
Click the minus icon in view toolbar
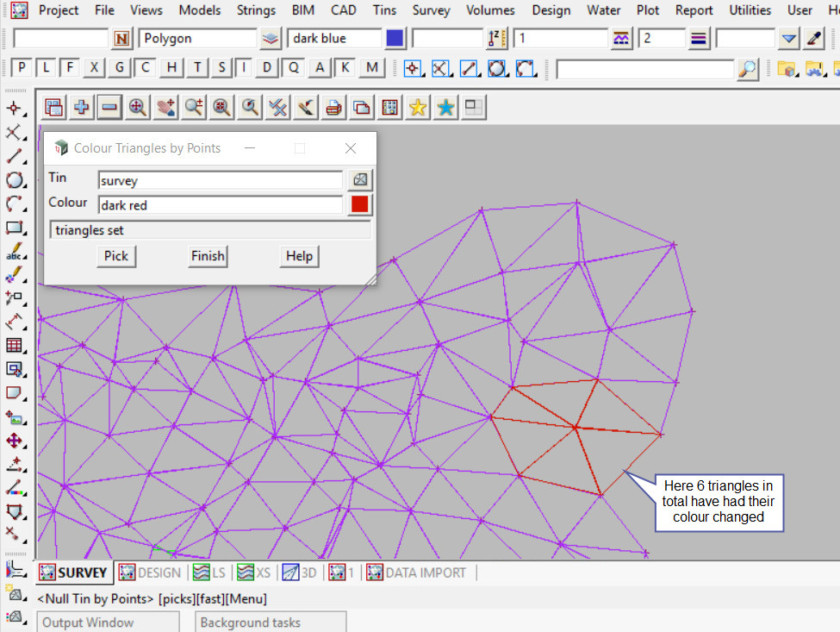(x=109, y=107)
